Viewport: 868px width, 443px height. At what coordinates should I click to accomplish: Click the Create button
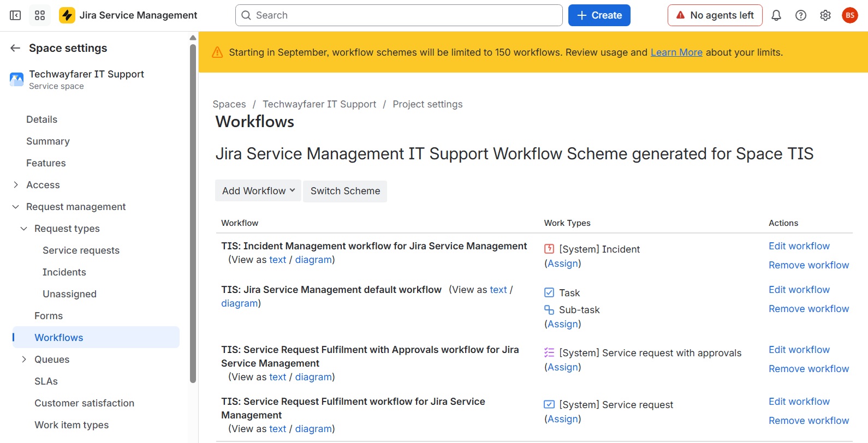599,15
